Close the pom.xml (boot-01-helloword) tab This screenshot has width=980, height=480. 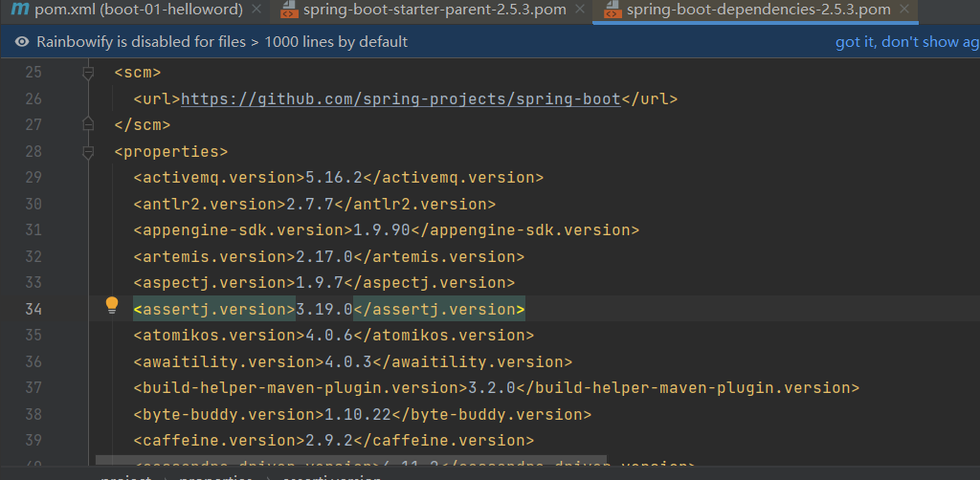pyautogui.click(x=255, y=11)
